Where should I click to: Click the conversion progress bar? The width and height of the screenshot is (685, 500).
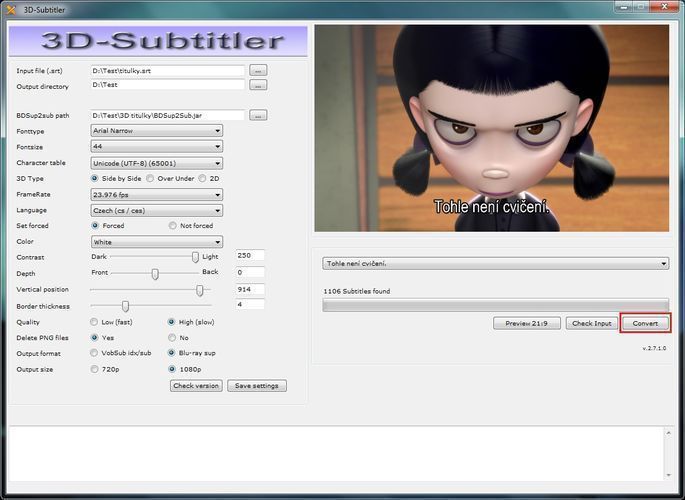[495, 305]
